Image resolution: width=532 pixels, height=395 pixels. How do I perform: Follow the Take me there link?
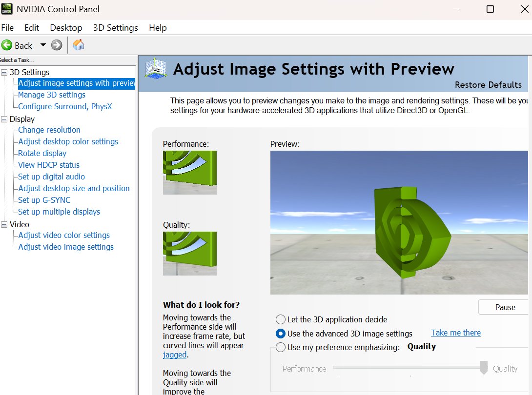[456, 333]
